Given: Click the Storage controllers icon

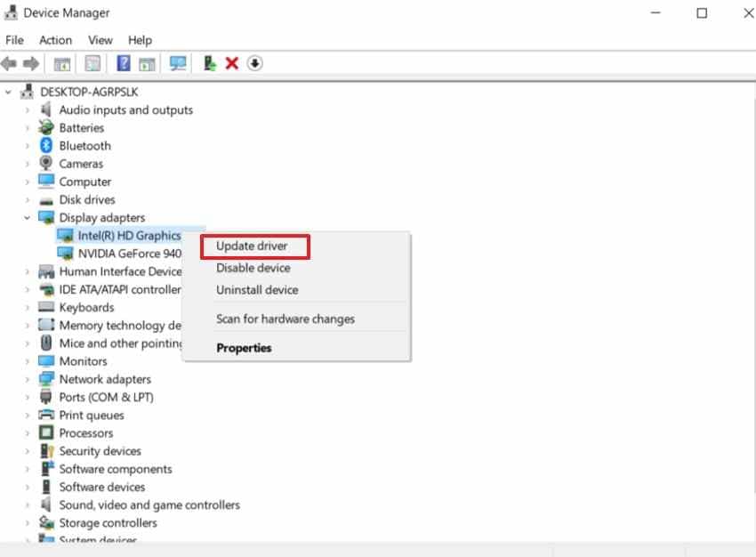Looking at the screenshot, I should (x=46, y=522).
